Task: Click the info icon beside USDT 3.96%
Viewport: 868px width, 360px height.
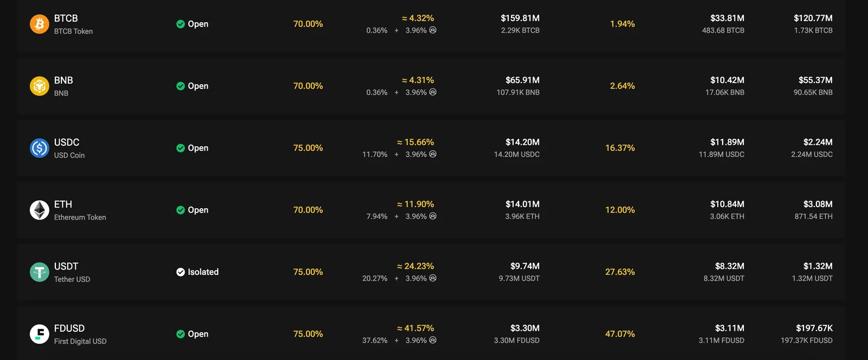Action: point(433,278)
